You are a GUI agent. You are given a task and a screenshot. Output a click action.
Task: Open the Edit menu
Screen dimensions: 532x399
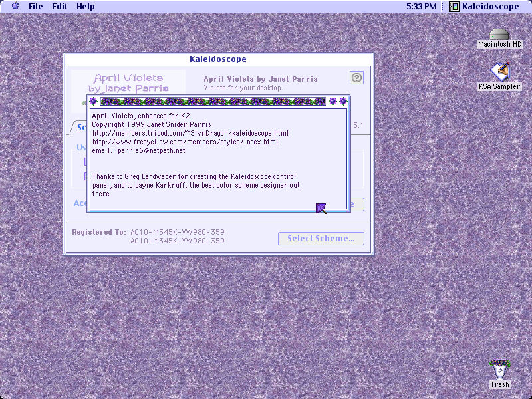pos(60,7)
